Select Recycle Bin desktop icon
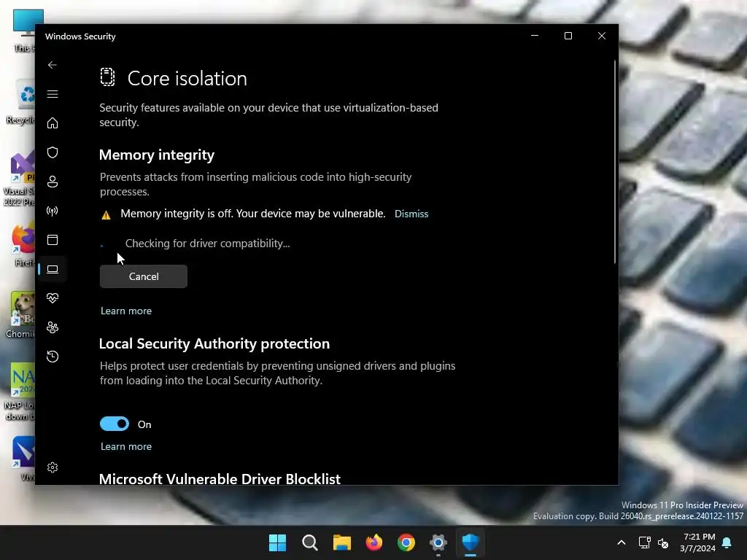The width and height of the screenshot is (747, 560). coord(21,102)
